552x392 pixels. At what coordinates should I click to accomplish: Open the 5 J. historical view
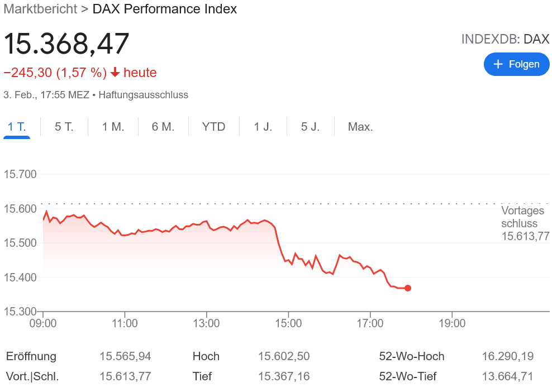(310, 127)
